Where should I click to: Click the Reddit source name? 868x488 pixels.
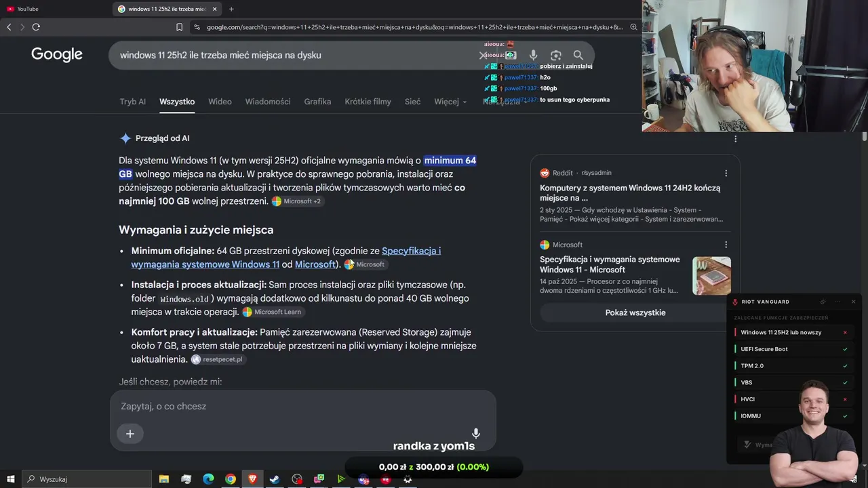point(563,173)
